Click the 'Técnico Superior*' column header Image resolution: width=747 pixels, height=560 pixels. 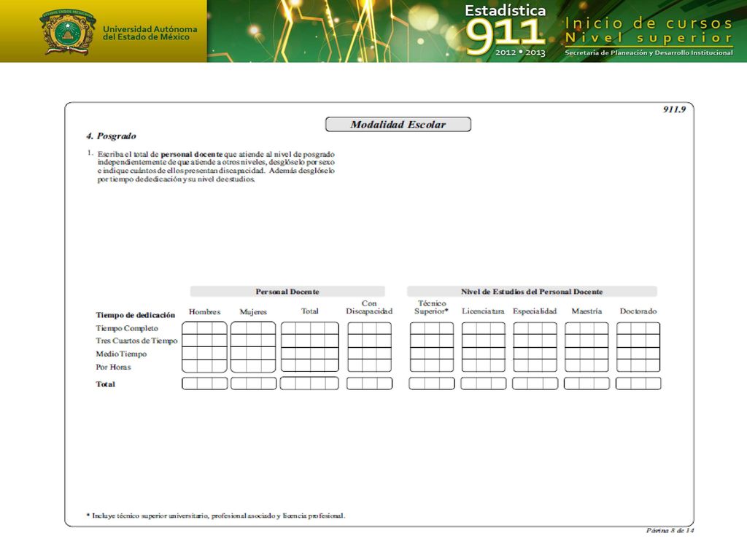point(432,307)
